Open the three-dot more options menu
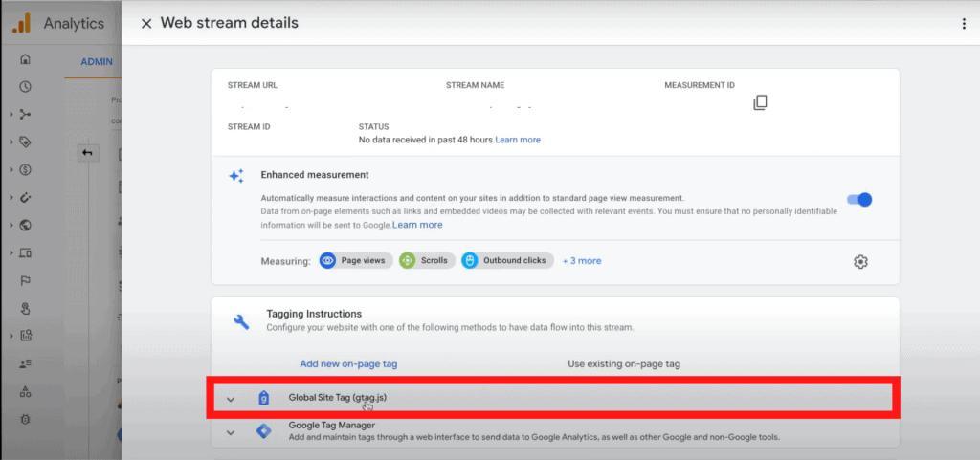The width and height of the screenshot is (980, 460). tap(964, 23)
